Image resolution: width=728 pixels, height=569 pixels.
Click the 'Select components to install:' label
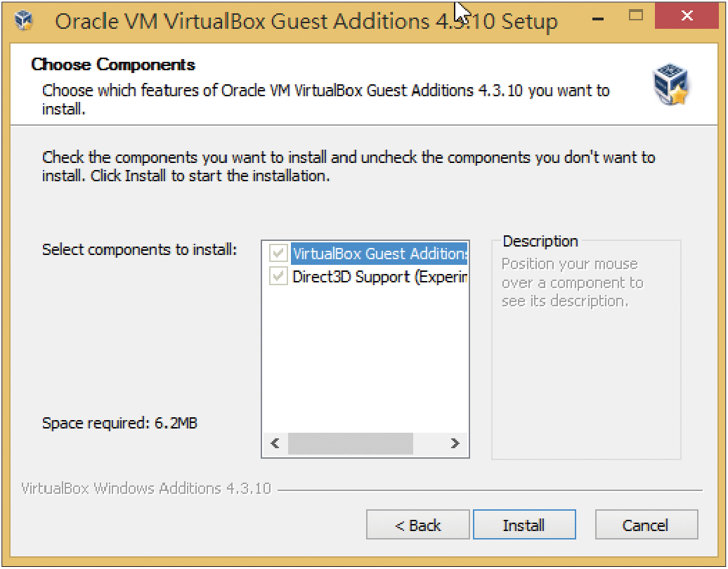(140, 249)
